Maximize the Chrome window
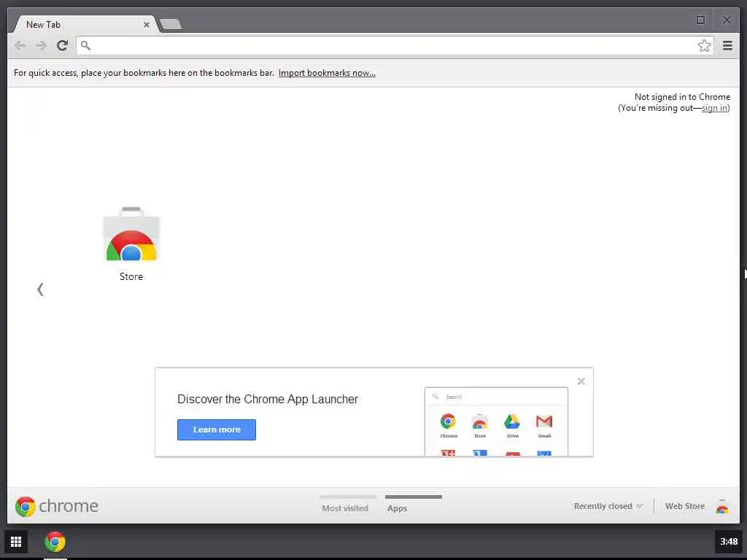The image size is (747, 560). click(700, 20)
